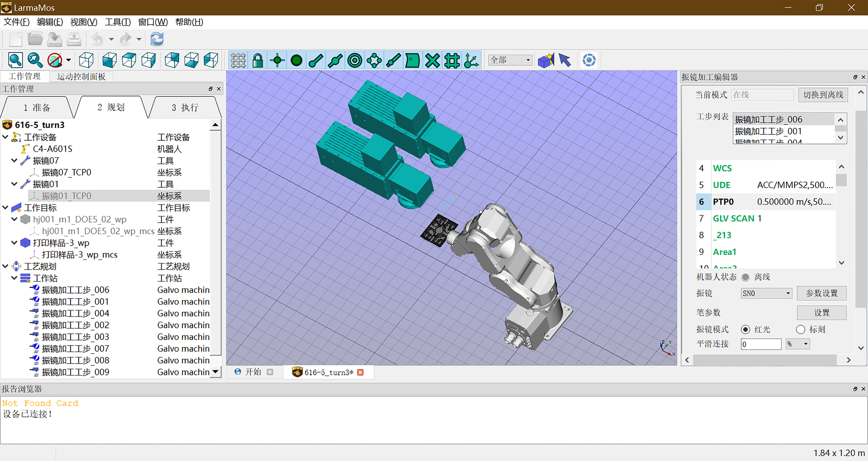This screenshot has height=461, width=868.
Task: Click the open folder icon
Action: (35, 39)
